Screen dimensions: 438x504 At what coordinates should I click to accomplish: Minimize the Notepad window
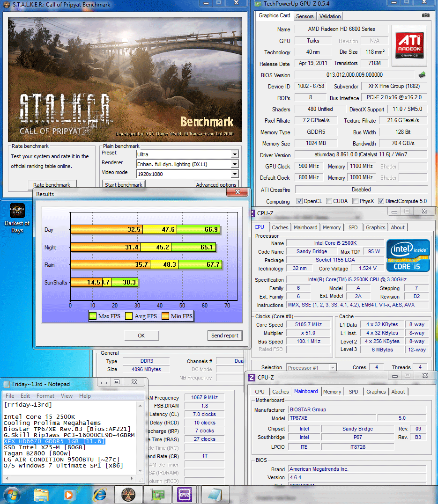click(104, 382)
